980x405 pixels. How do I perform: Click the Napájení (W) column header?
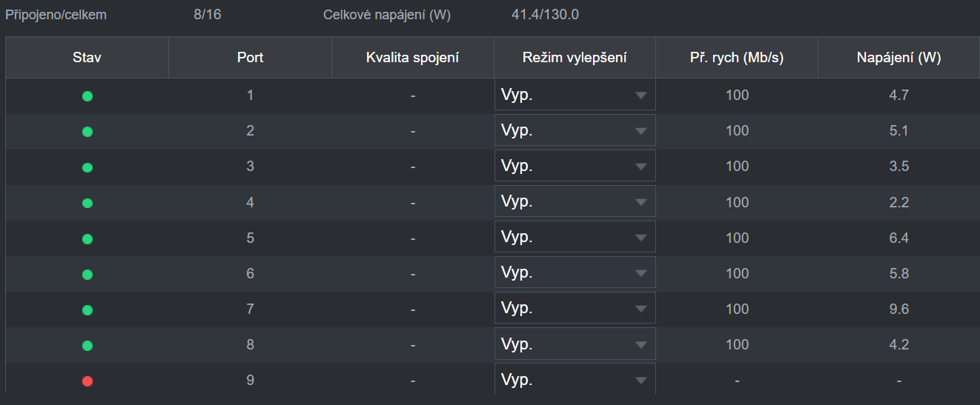pyautogui.click(x=898, y=58)
